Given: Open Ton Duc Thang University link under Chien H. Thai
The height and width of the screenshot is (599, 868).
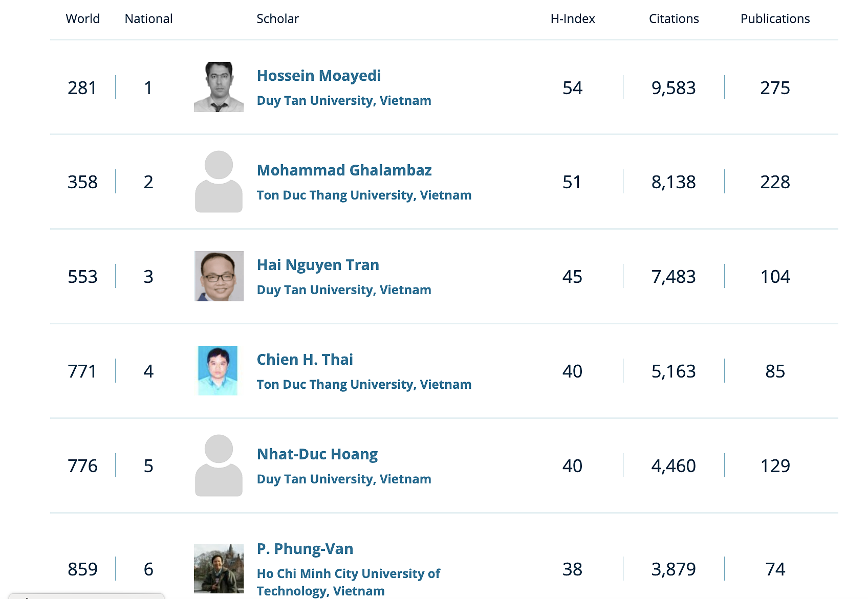Looking at the screenshot, I should click(x=363, y=385).
